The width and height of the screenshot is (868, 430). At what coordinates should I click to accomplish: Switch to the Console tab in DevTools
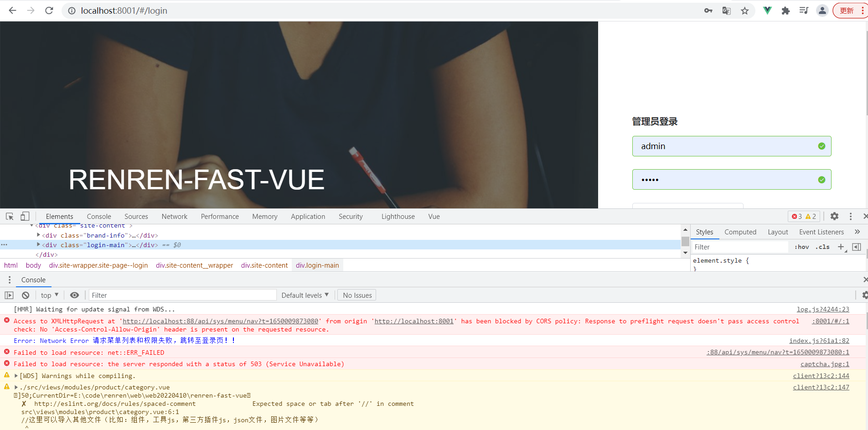99,217
